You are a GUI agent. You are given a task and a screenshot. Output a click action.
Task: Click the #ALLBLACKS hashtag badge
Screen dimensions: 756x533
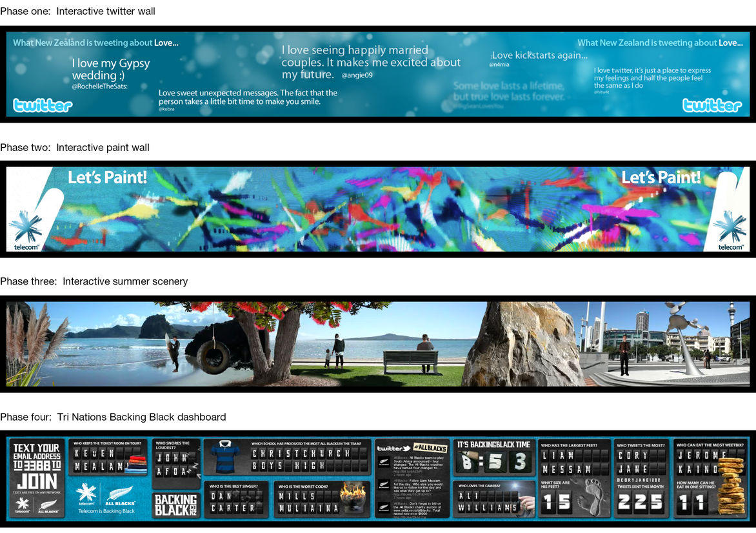tap(430, 448)
